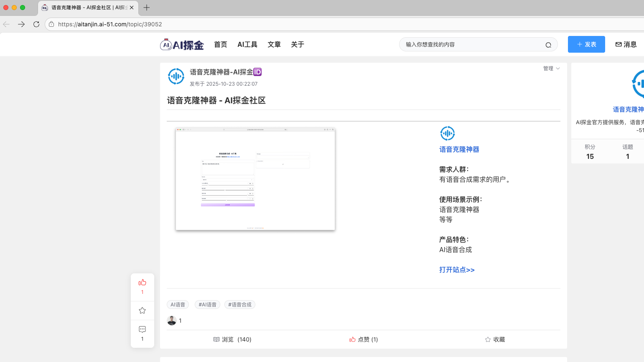Click the browser forward arrow

click(x=21, y=24)
